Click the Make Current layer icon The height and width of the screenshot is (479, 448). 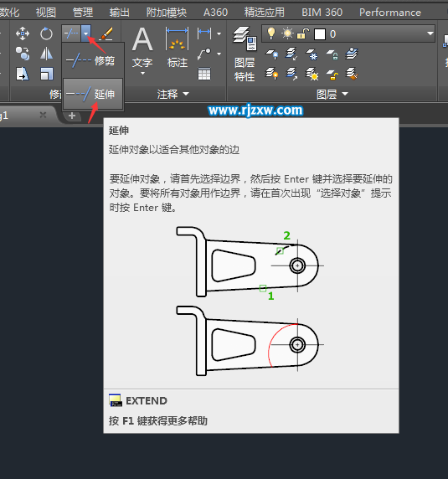tap(352, 54)
